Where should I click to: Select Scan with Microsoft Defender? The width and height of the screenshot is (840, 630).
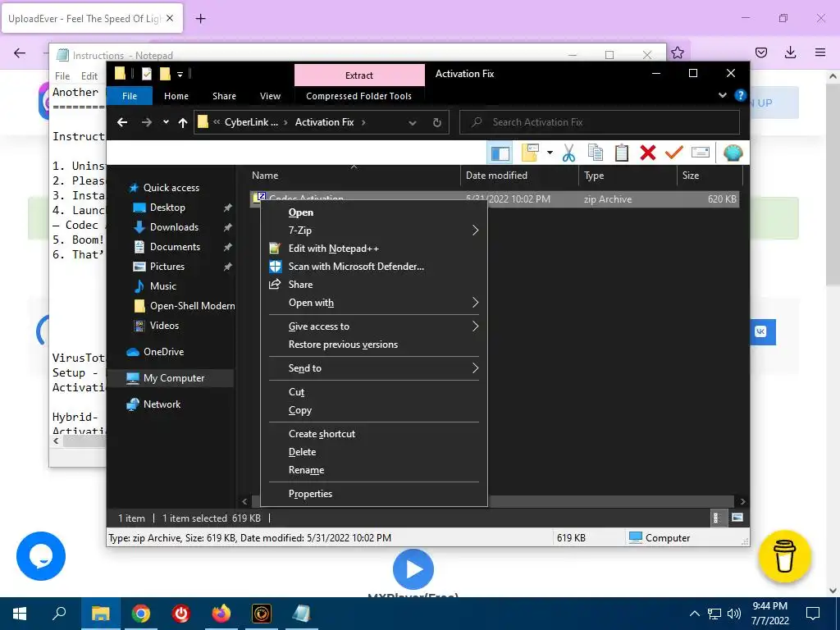coord(374,267)
